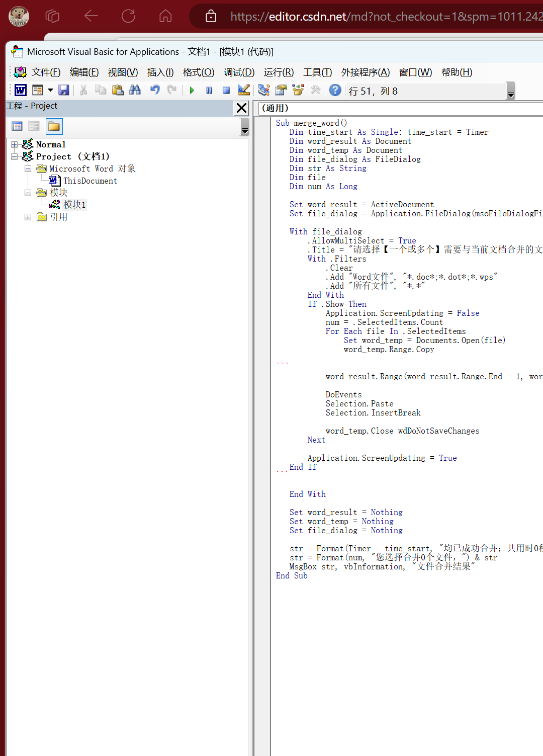Open Project Explorer toolbar icon
543x756 pixels.
[263, 90]
